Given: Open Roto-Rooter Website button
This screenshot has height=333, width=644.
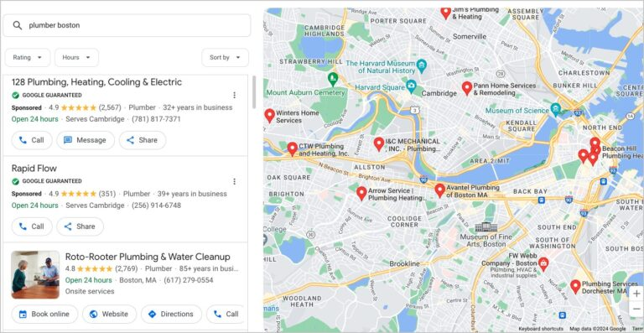Looking at the screenshot, I should pos(109,314).
